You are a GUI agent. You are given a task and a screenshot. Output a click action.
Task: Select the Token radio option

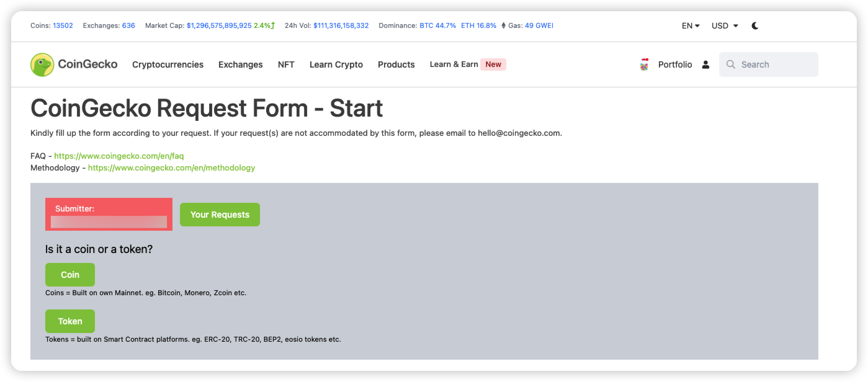[x=70, y=321]
